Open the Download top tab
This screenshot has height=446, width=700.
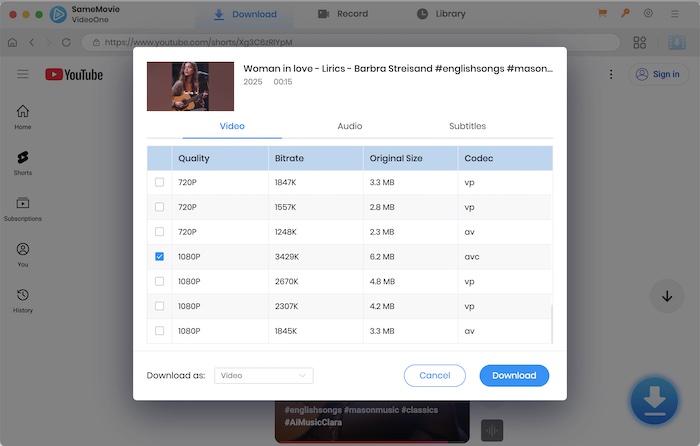(245, 14)
